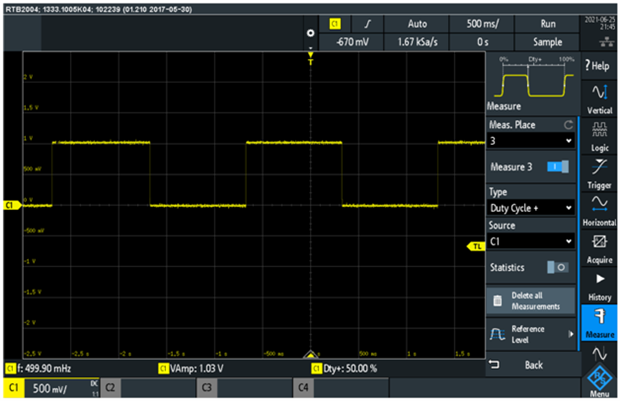Click the circular status indicator near trigger
Viewport: 620px width, 401px height.
click(x=310, y=33)
